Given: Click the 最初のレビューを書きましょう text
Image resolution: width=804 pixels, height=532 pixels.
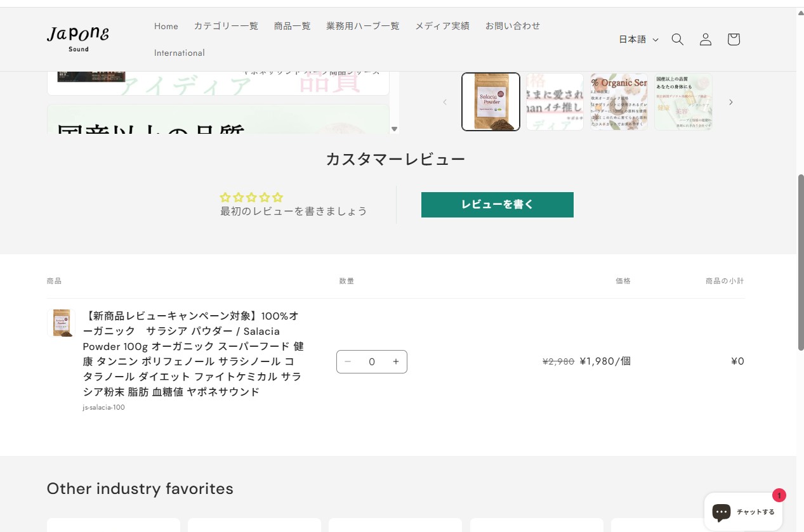Looking at the screenshot, I should click(x=293, y=211).
